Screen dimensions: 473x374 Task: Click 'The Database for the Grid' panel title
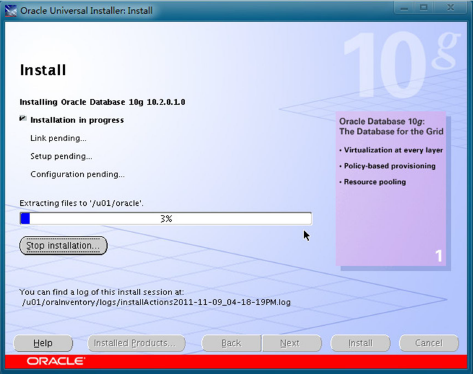[x=391, y=131]
